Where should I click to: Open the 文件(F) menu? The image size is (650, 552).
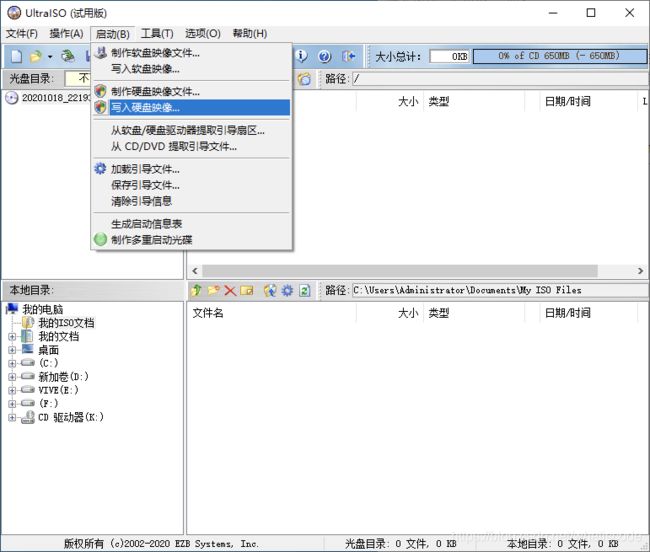click(x=22, y=34)
